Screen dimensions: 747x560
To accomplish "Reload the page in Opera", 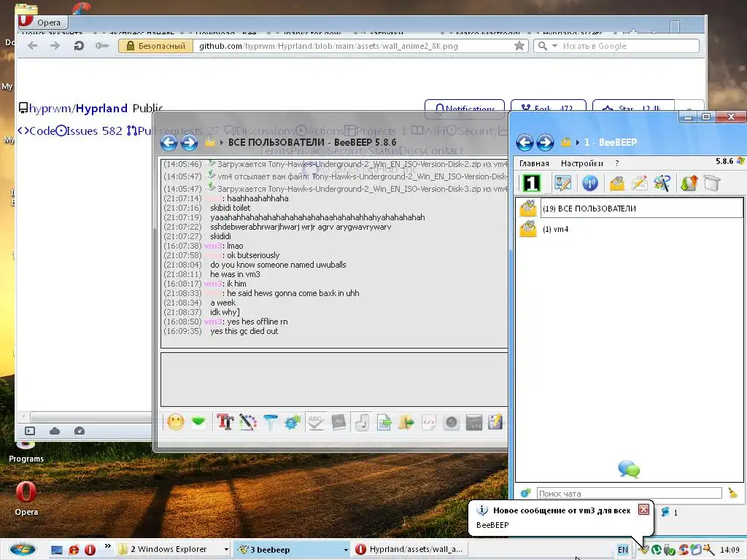I will pyautogui.click(x=79, y=46).
